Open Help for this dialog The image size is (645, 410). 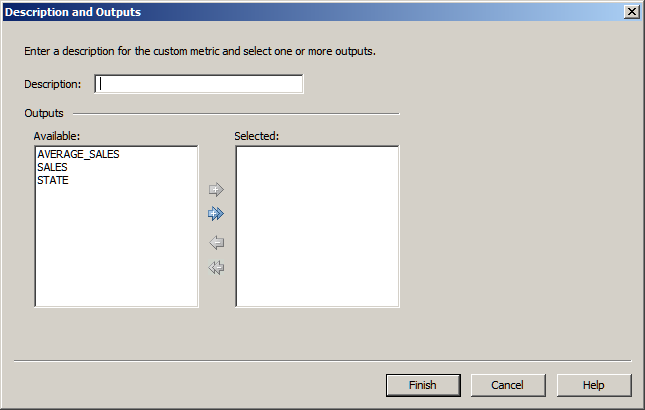click(x=593, y=385)
